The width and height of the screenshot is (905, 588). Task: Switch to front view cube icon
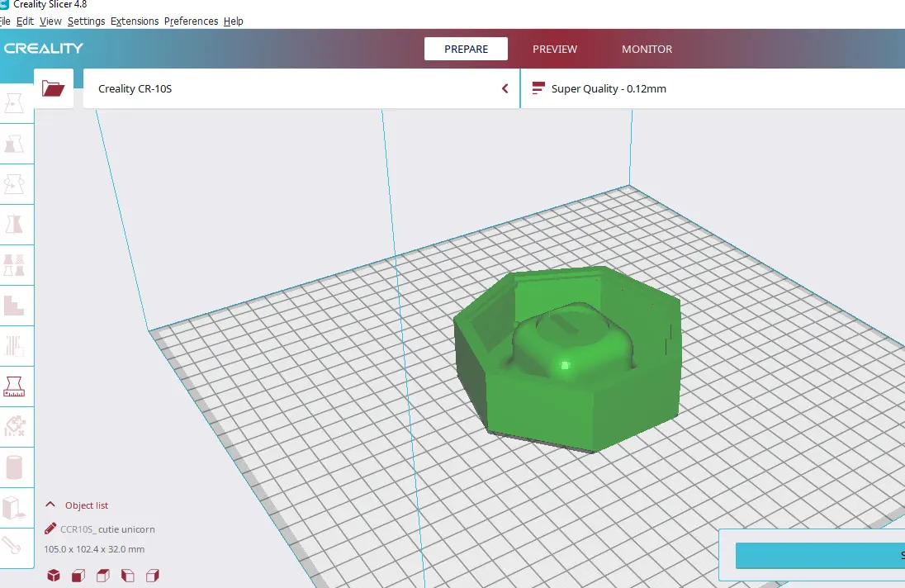click(x=78, y=576)
